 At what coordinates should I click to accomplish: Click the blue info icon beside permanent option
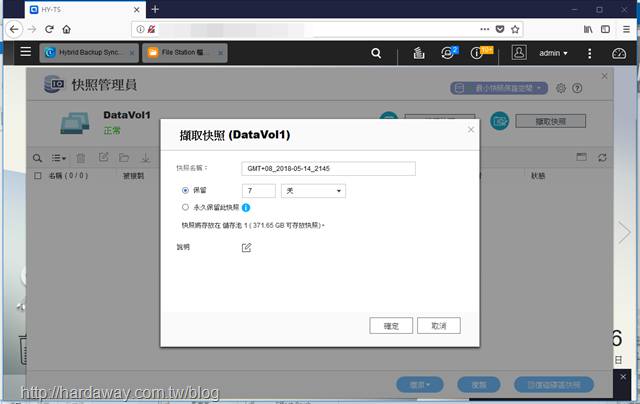click(246, 208)
